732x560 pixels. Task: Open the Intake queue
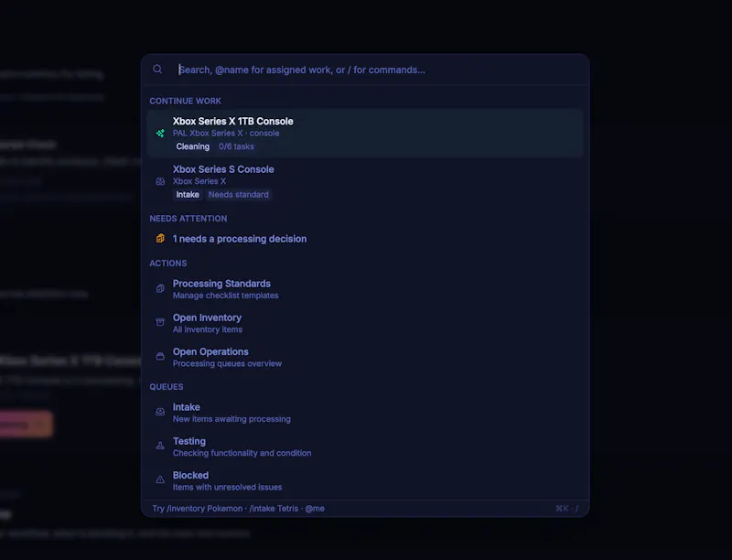[x=365, y=413]
